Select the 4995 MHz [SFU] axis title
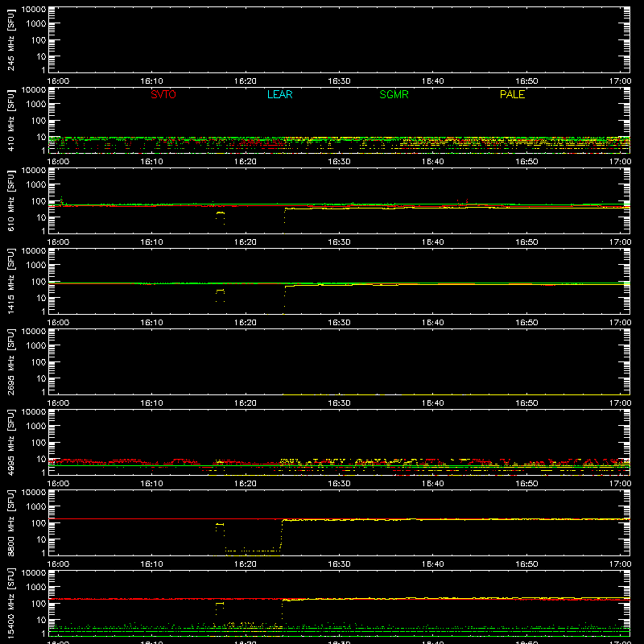 pos(11,442)
